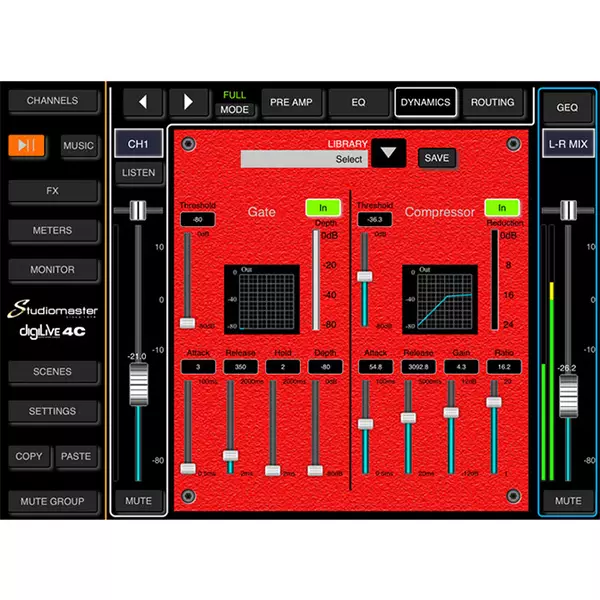Switch to the EQ tab
600x600 pixels.
click(359, 102)
